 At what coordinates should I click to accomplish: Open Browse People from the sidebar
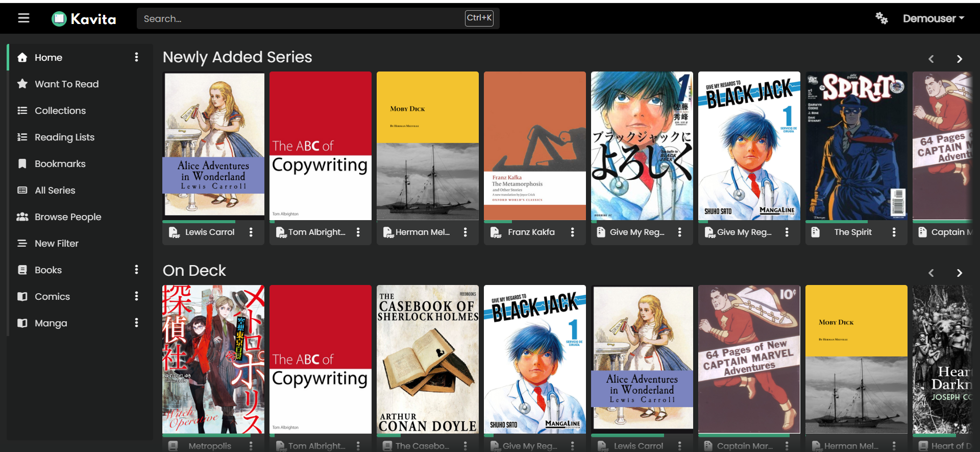click(x=68, y=217)
